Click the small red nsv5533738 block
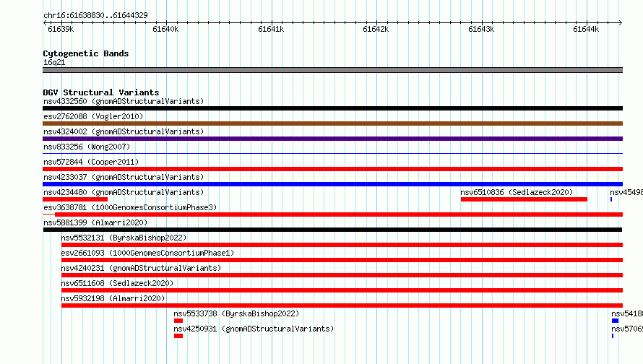This screenshot has width=643, height=364. tap(178, 321)
